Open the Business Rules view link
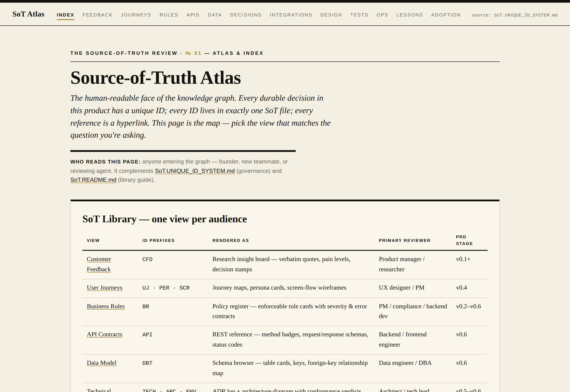Viewport: 570px width, 392px height. tap(106, 306)
